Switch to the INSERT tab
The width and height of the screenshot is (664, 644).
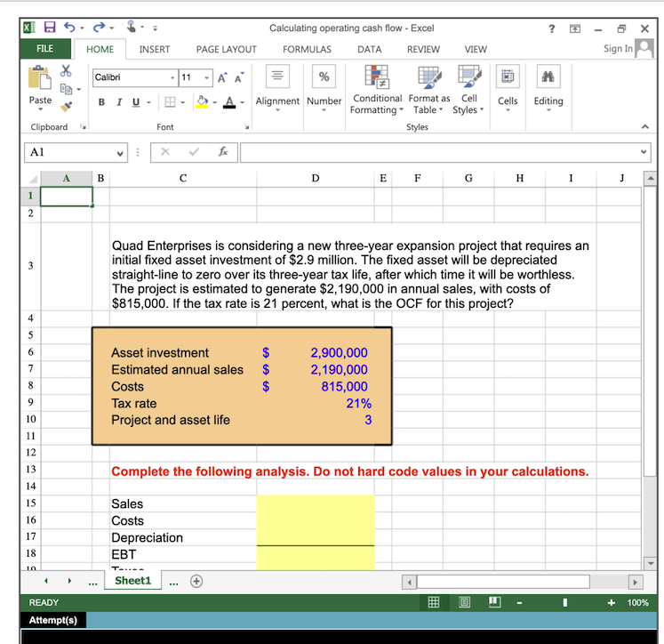click(155, 50)
